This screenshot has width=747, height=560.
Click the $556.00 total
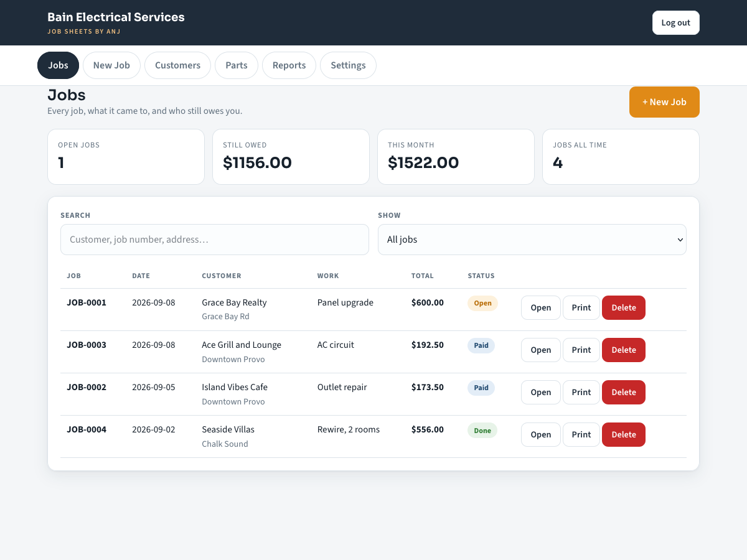tap(428, 429)
